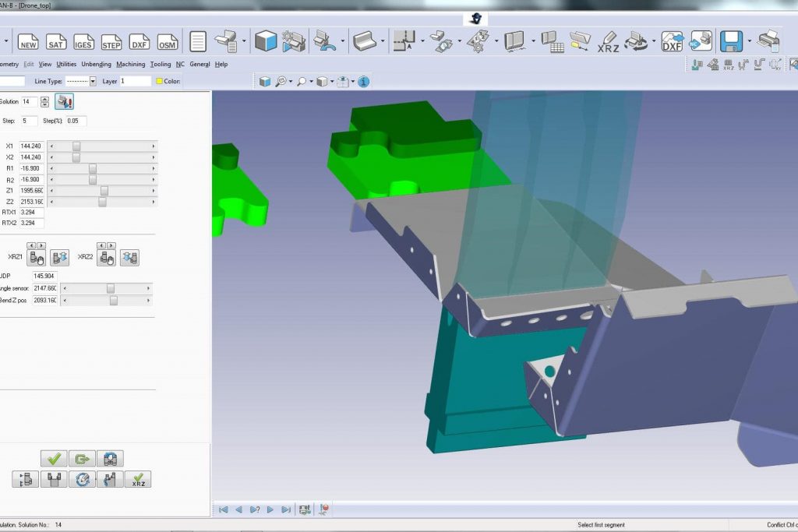Click the Layer input field

pyautogui.click(x=136, y=81)
